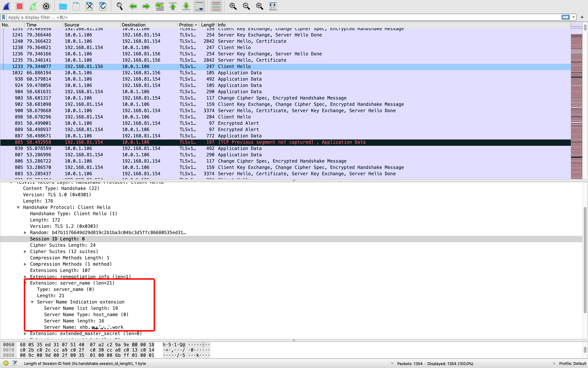
Task: Expand Extension: renegotiation_info node
Action: [x=25, y=277]
